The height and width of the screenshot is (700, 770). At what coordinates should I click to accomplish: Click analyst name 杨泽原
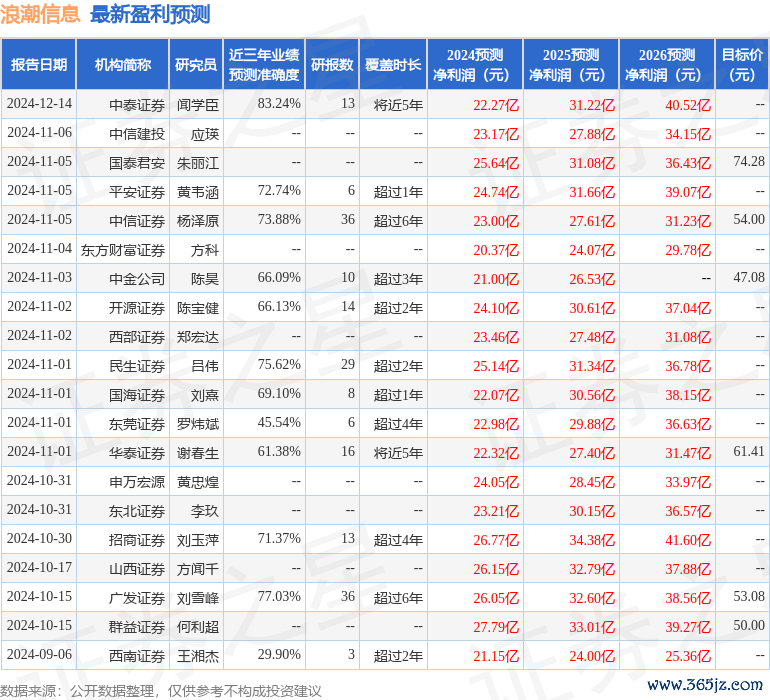coord(197,221)
